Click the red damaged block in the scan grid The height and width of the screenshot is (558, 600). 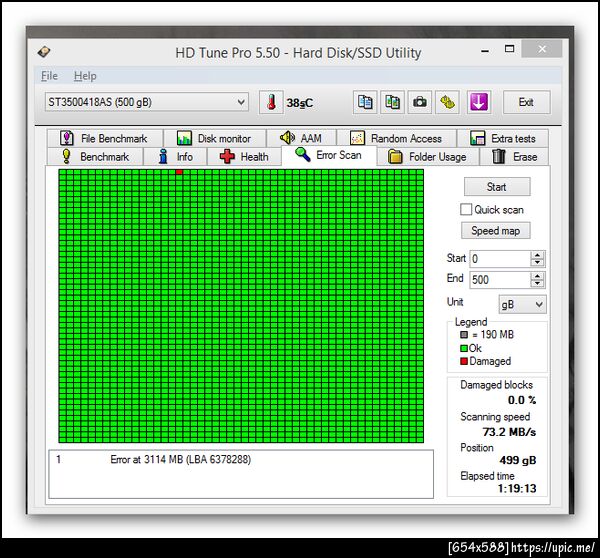[x=179, y=172]
